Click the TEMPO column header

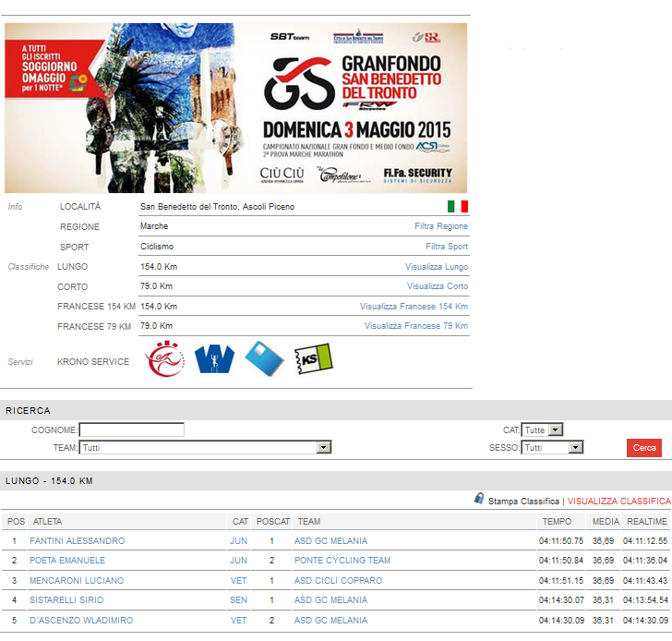[557, 521]
